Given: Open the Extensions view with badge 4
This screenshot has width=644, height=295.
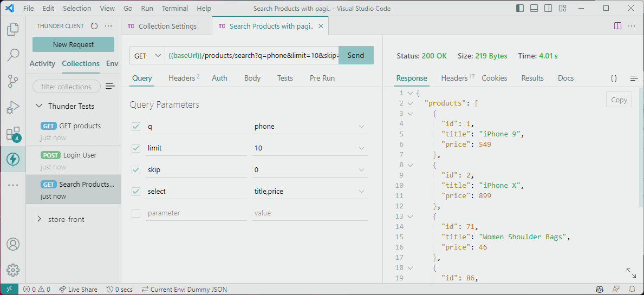Looking at the screenshot, I should (13, 133).
